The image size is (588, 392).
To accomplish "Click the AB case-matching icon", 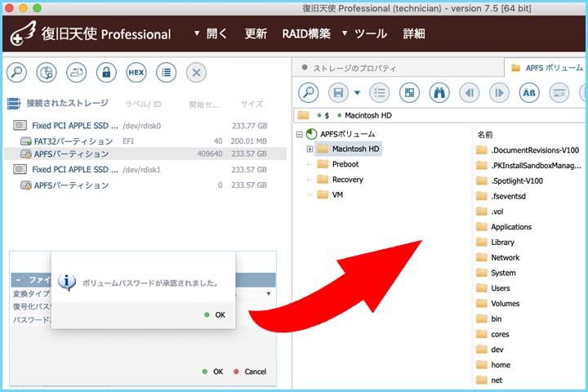I will pyautogui.click(x=529, y=92).
